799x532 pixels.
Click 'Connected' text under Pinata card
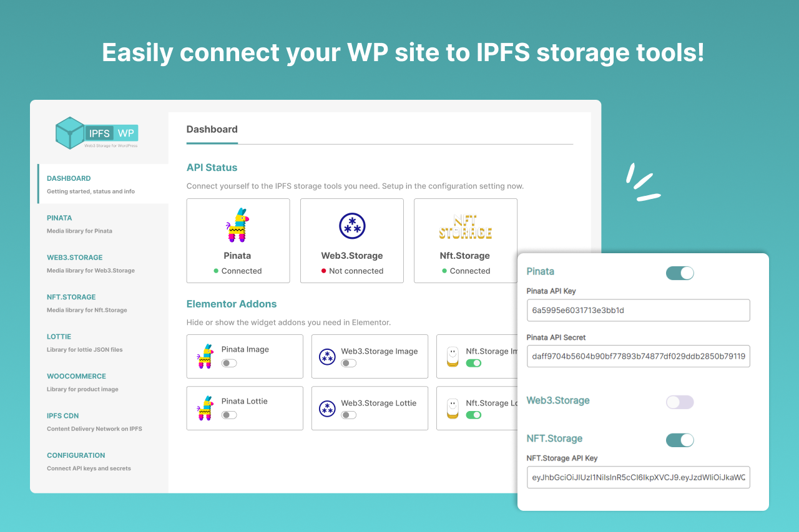(242, 271)
